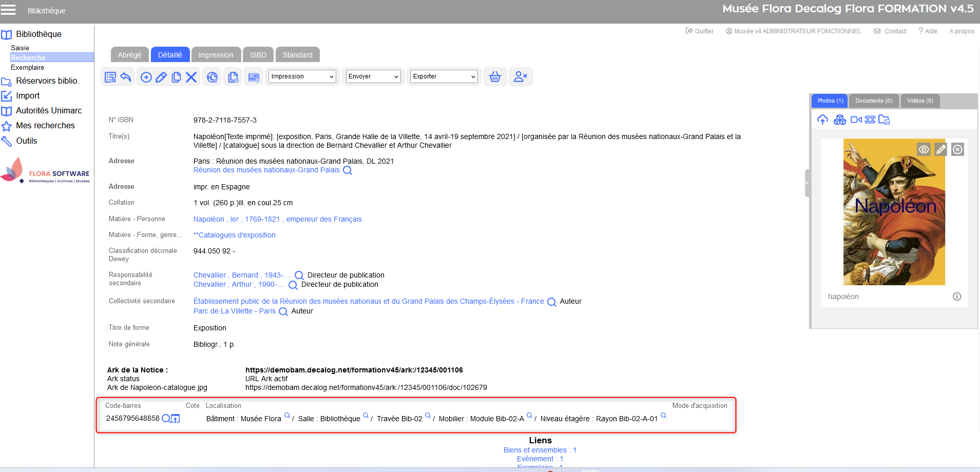The image size is (980, 472).
Task: Click the 3D cubes media icon
Action: point(840,120)
